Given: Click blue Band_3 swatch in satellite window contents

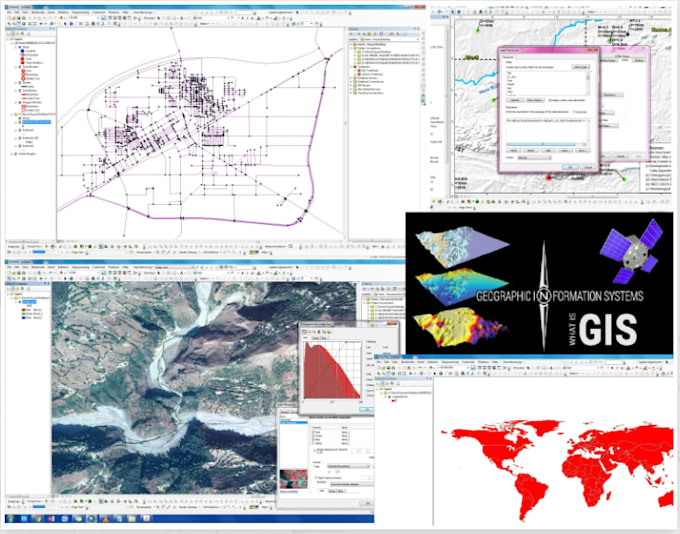Looking at the screenshot, I should (23, 318).
